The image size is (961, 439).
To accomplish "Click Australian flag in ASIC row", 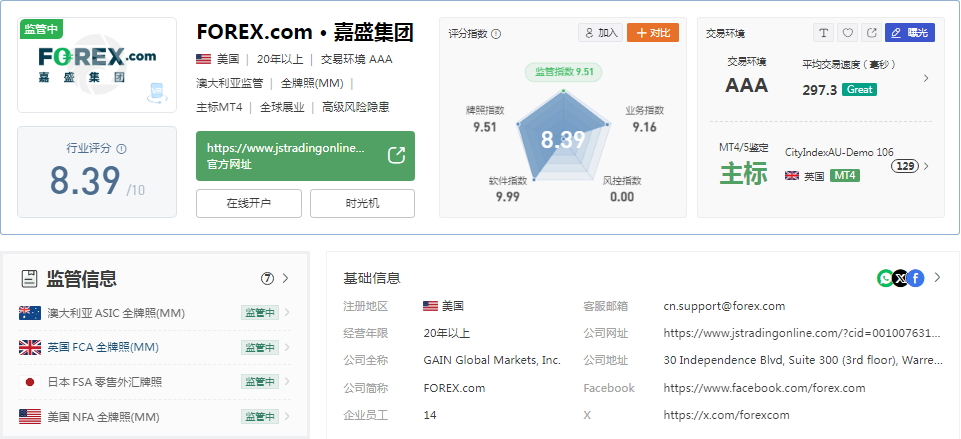I will click(x=30, y=313).
